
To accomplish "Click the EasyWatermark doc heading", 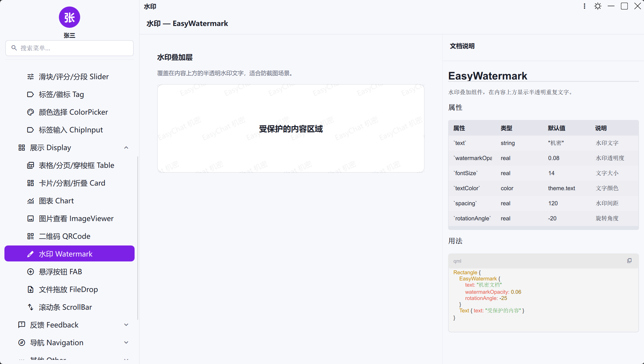I will pos(488,76).
